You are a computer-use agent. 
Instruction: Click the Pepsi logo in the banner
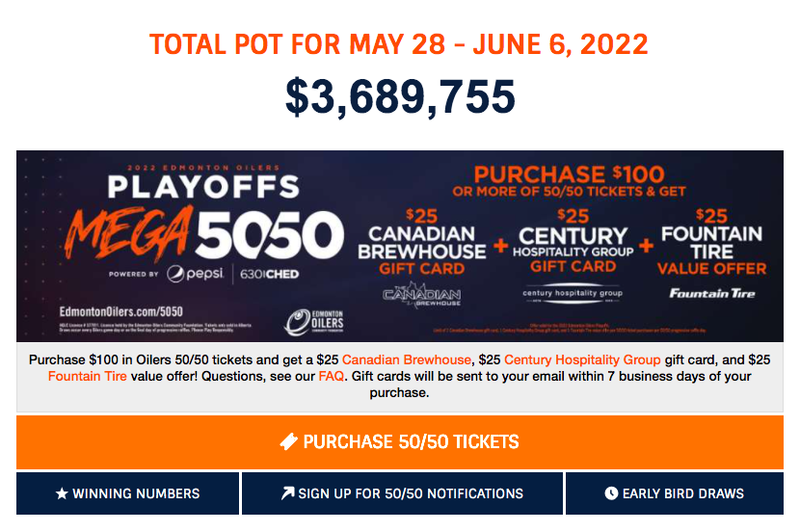[195, 274]
